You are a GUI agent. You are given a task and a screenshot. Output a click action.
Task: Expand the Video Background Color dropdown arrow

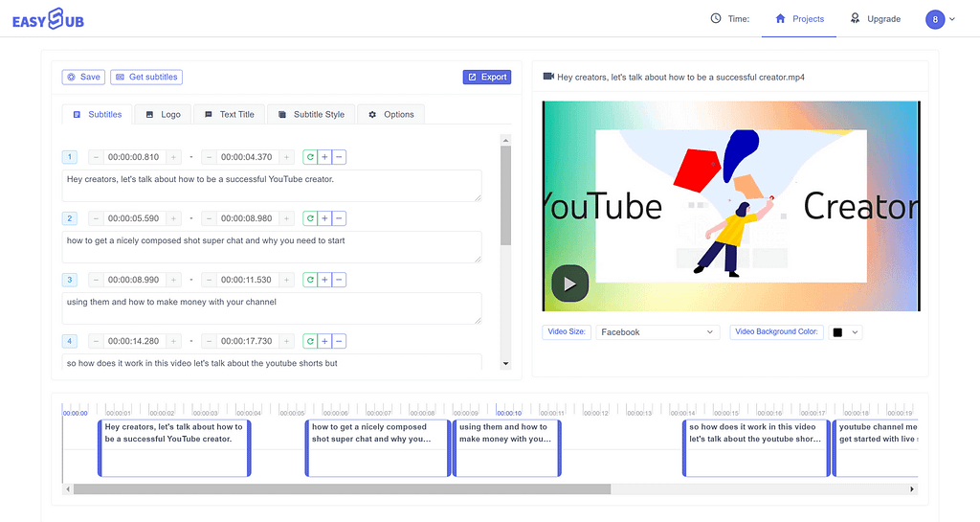pyautogui.click(x=855, y=332)
